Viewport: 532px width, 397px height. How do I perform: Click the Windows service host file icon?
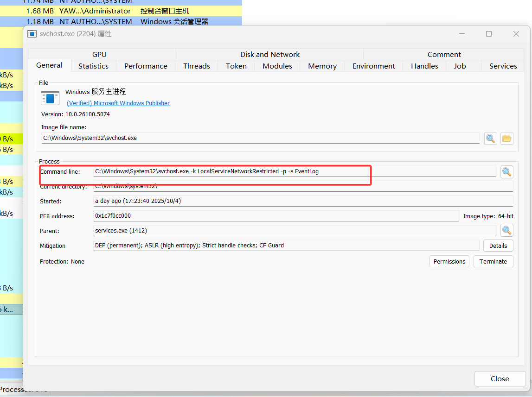[x=50, y=98]
